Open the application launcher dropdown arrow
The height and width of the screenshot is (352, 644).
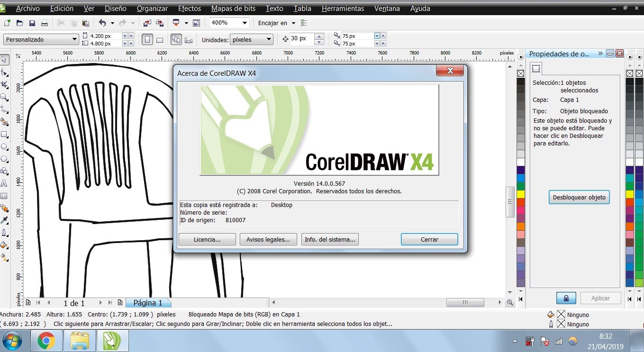pyautogui.click(x=186, y=23)
